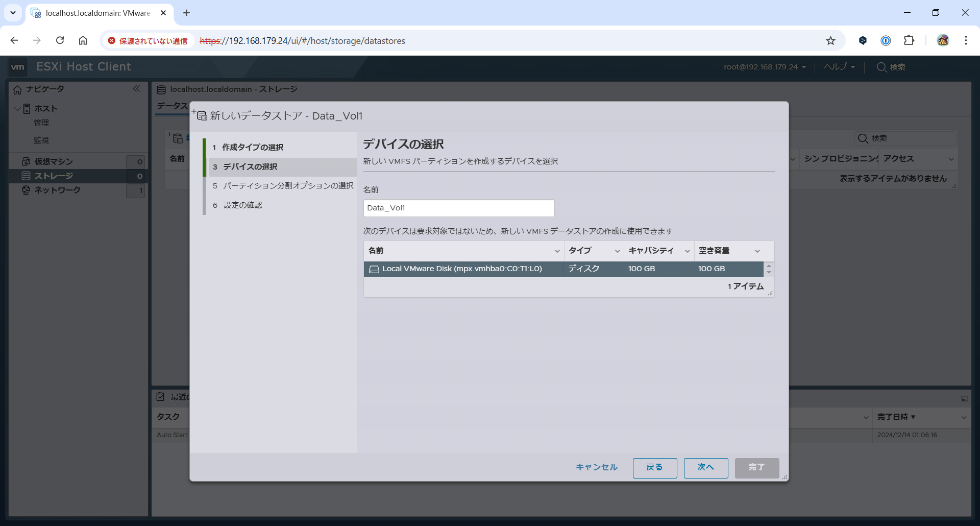Open the root@192.168.179.24 user dropdown
980x526 pixels.
tap(765, 67)
